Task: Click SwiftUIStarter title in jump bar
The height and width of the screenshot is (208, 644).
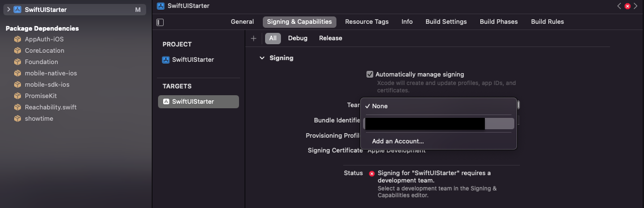Action: (188, 6)
